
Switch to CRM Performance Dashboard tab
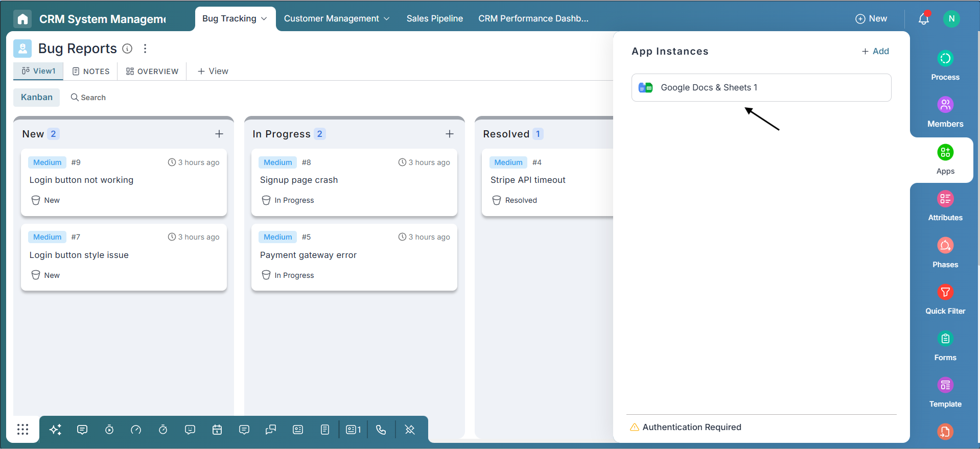pos(533,19)
